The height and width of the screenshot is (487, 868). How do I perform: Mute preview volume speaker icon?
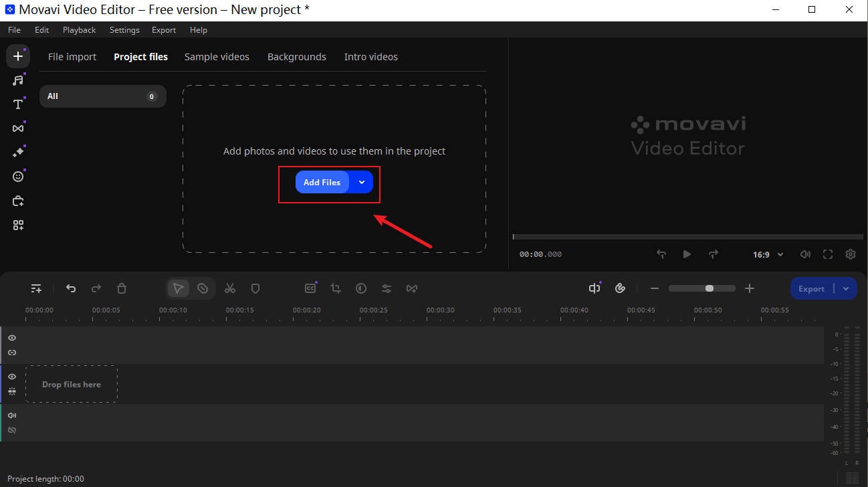(x=805, y=254)
